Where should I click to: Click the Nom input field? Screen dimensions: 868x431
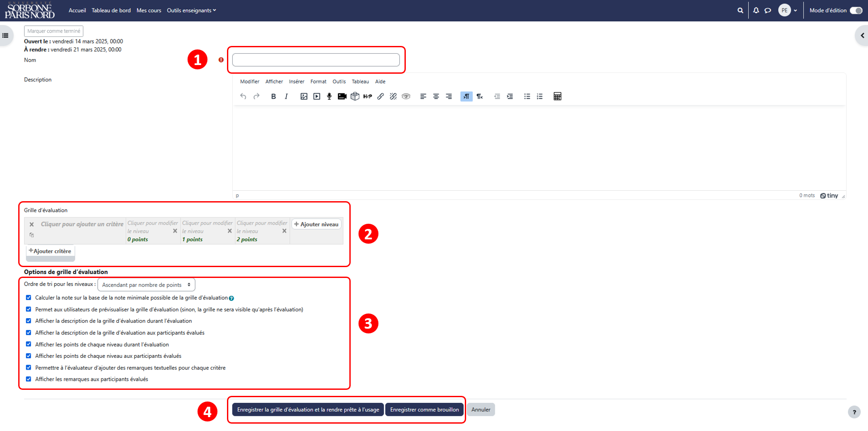coord(316,60)
